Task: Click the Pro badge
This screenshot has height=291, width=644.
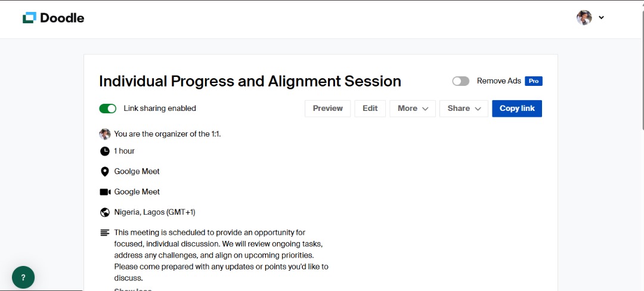Action: click(534, 81)
